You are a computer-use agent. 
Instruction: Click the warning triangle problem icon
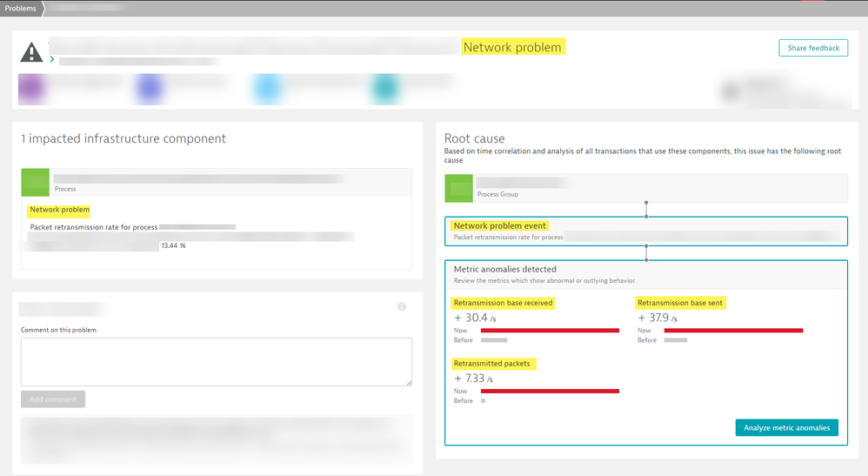pos(31,53)
